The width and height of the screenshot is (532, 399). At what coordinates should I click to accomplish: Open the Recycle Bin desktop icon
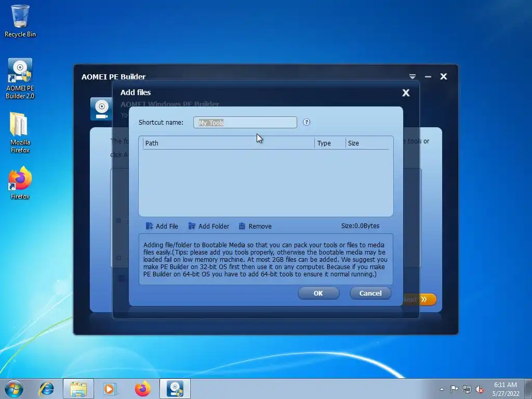[20, 21]
